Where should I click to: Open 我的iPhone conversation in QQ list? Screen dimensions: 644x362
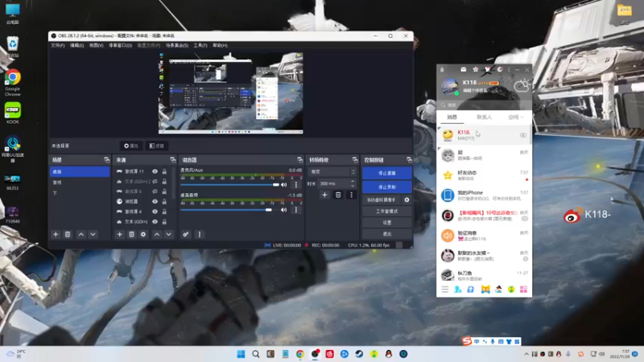pos(484,195)
